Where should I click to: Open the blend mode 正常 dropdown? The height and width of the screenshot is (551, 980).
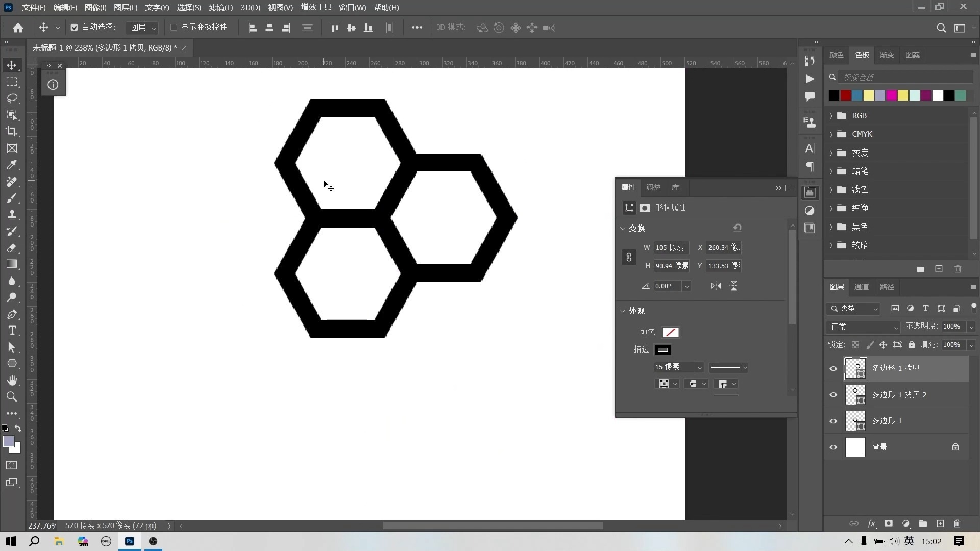(864, 327)
